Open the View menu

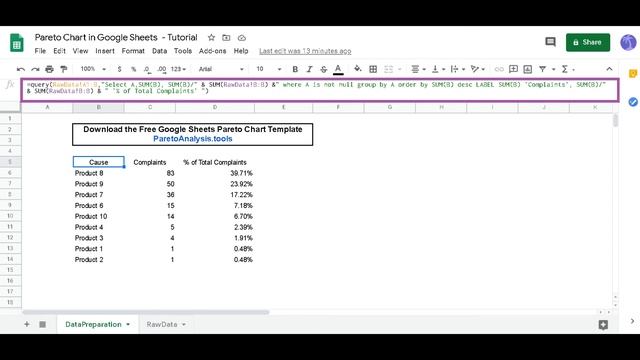80,51
